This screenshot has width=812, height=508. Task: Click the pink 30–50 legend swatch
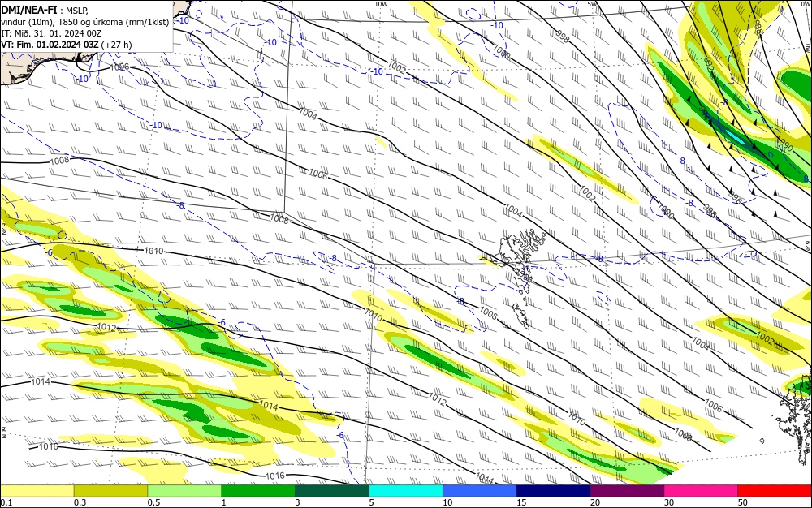tap(702, 491)
